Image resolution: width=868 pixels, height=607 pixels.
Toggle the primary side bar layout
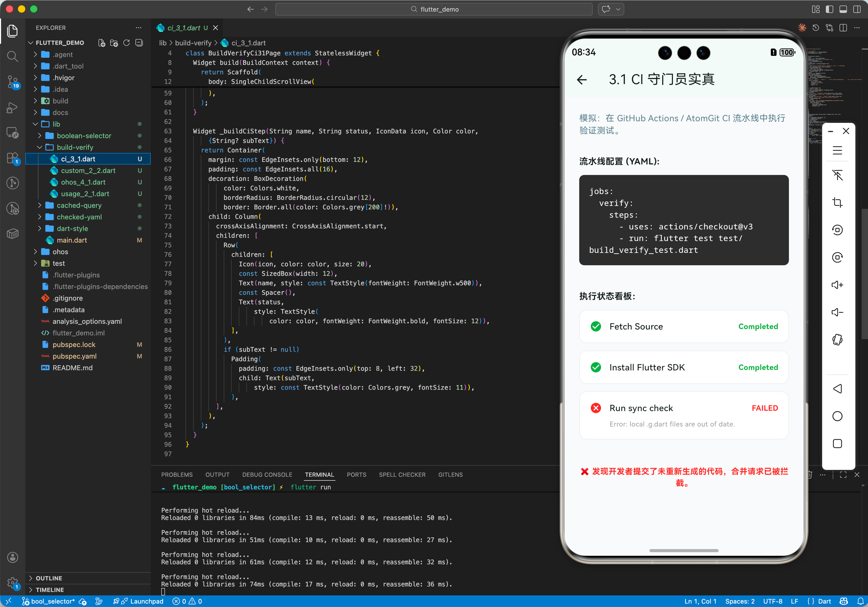point(830,9)
